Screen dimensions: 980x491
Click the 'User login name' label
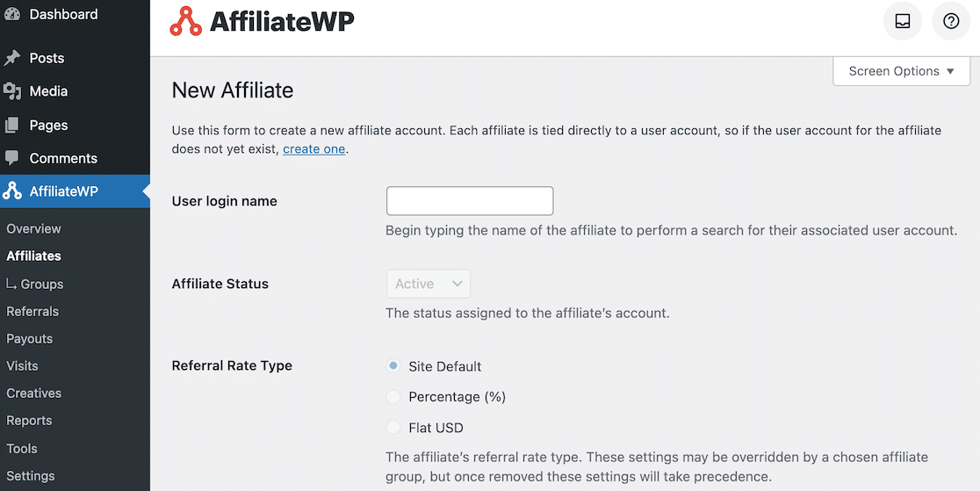[225, 201]
